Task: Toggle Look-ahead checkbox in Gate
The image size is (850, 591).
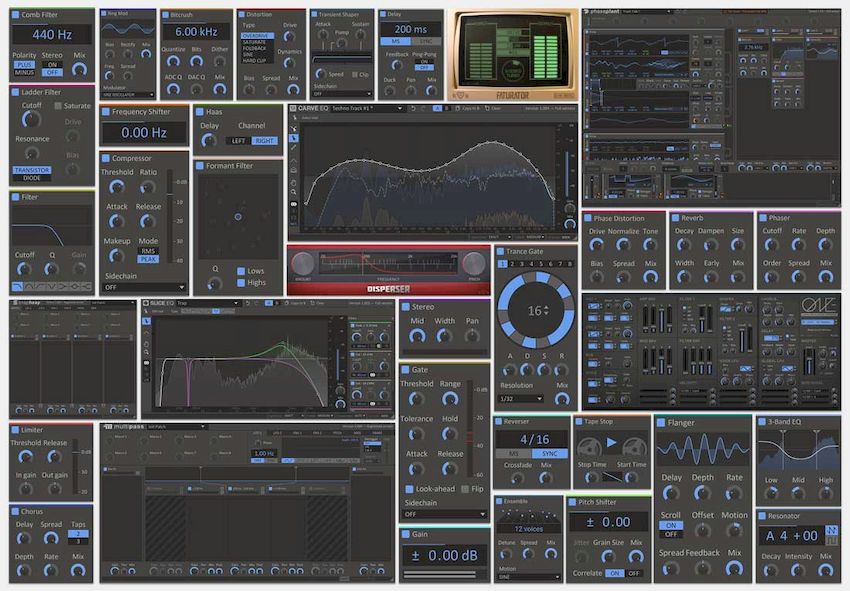Action: 409,489
